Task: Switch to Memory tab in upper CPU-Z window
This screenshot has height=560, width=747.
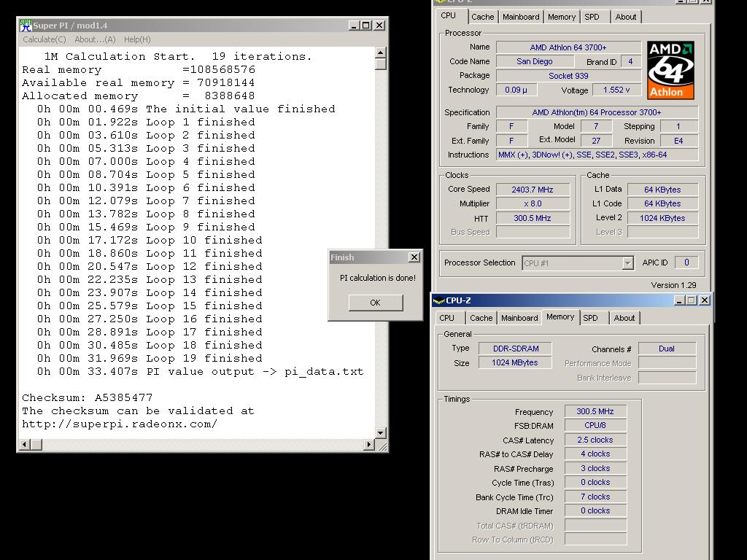Action: click(x=562, y=17)
